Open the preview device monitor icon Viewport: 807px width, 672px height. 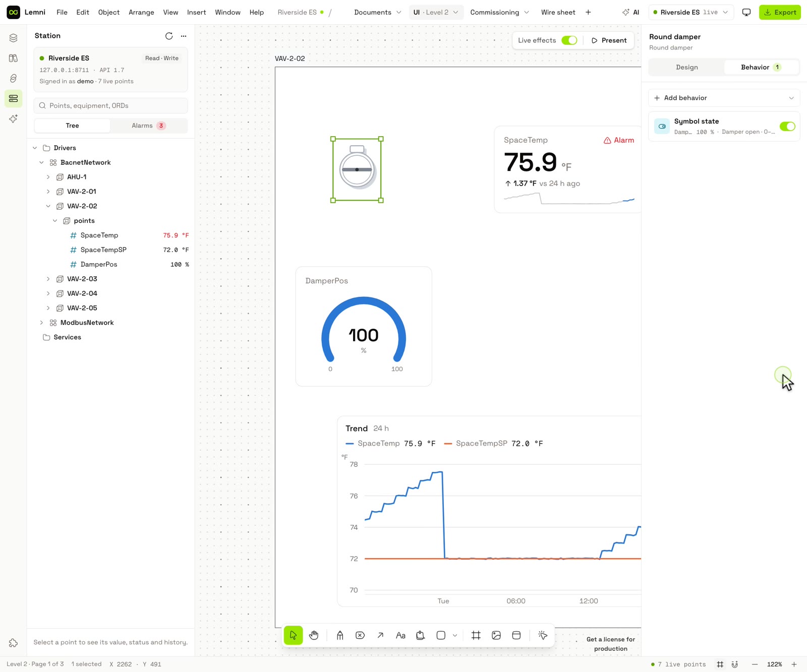(x=746, y=12)
